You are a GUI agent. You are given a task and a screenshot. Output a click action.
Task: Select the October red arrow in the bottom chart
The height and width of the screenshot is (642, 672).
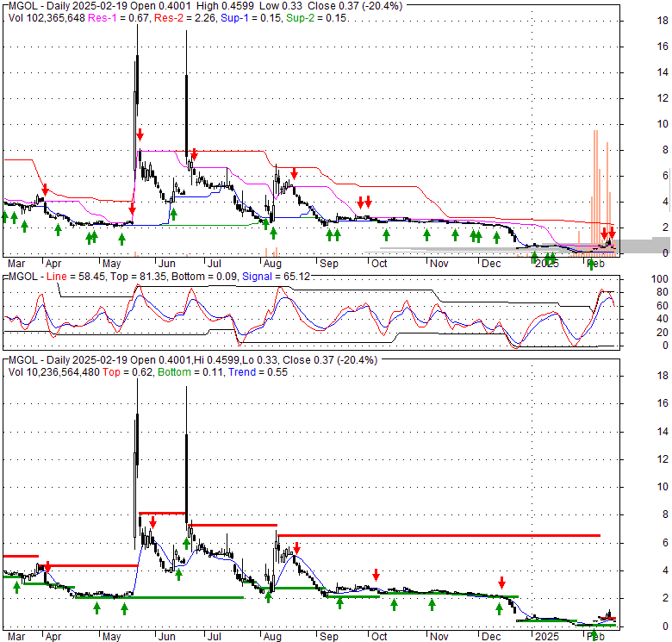coord(376,575)
